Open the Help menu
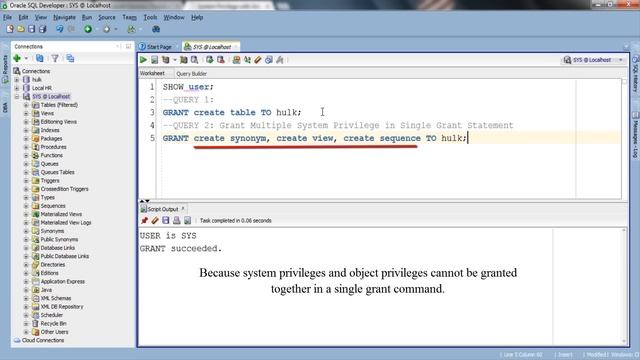The height and width of the screenshot is (360, 640). [x=197, y=17]
